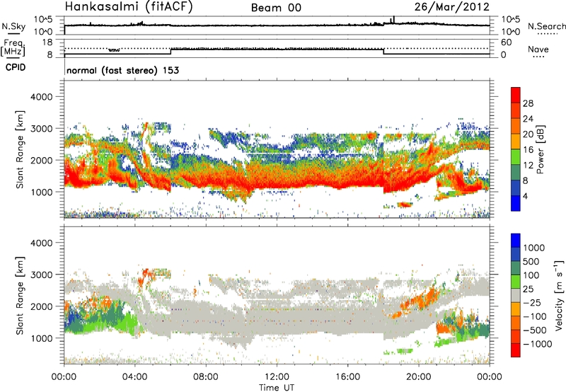Pick the red bottom segment of velocity colorbar
The image size is (566, 392).
[516, 350]
